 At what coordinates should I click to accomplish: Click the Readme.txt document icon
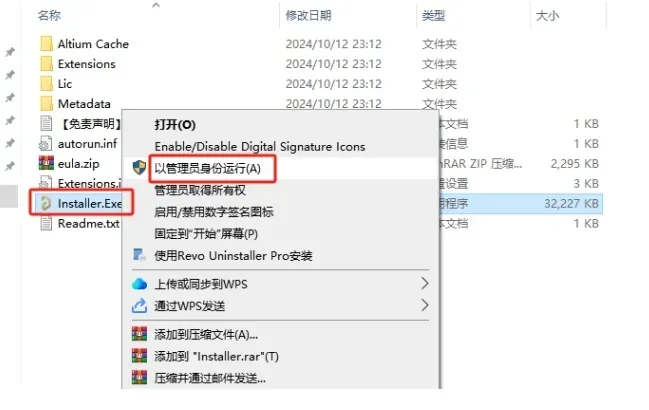click(46, 223)
